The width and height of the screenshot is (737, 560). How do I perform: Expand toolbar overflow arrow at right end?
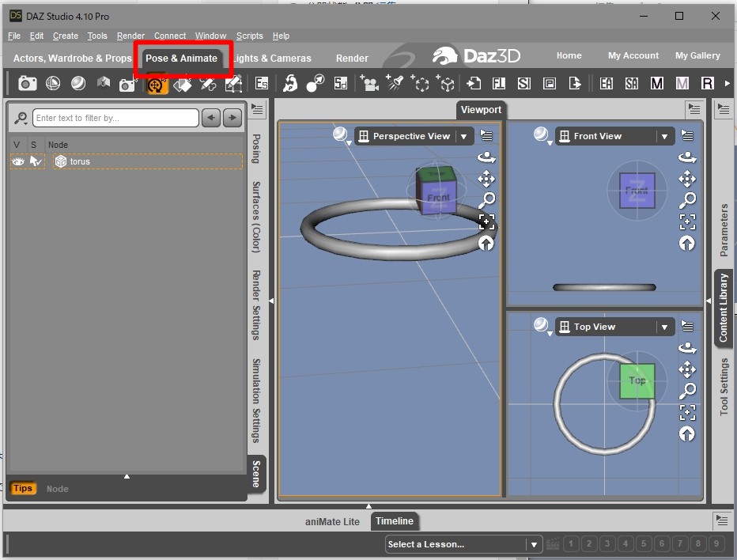(x=728, y=84)
